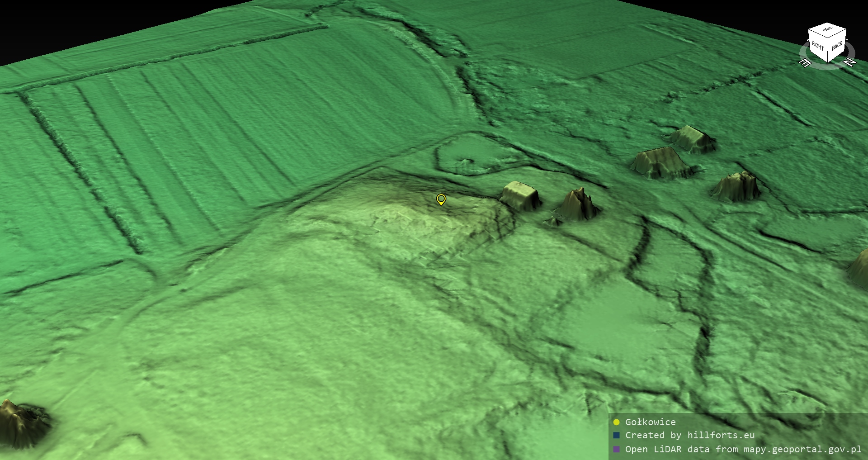Image resolution: width=868 pixels, height=460 pixels.
Task: Open the mapy.geoportal.gov.pl LiDAR data credit
Action: (x=743, y=449)
